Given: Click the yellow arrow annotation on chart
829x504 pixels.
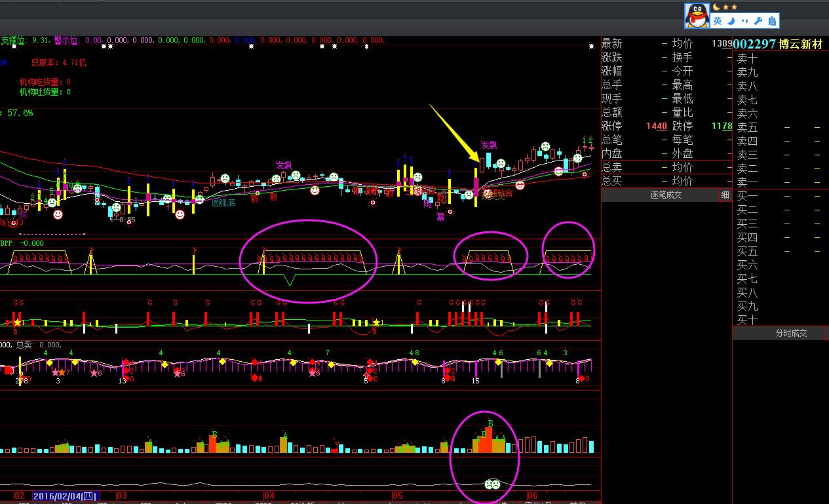Looking at the screenshot, I should coord(453,132).
